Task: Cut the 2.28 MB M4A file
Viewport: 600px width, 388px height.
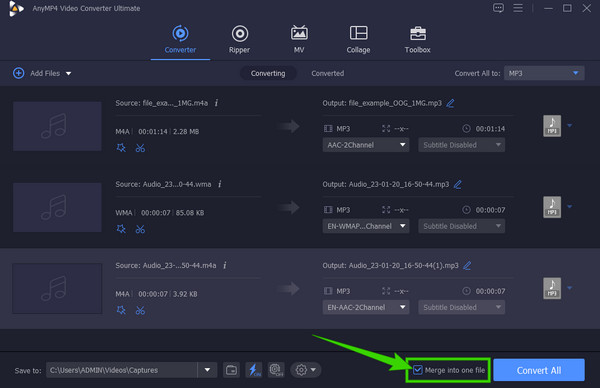Action: tap(140, 148)
